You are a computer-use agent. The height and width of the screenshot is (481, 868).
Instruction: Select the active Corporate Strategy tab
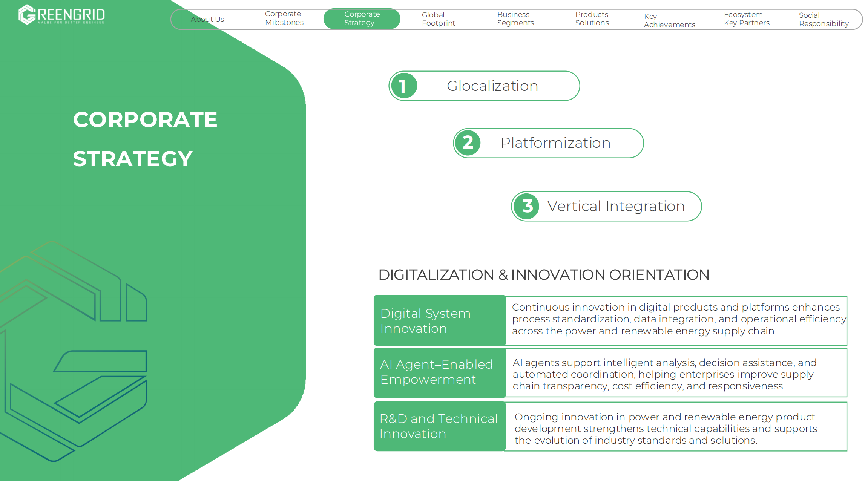[x=362, y=18]
